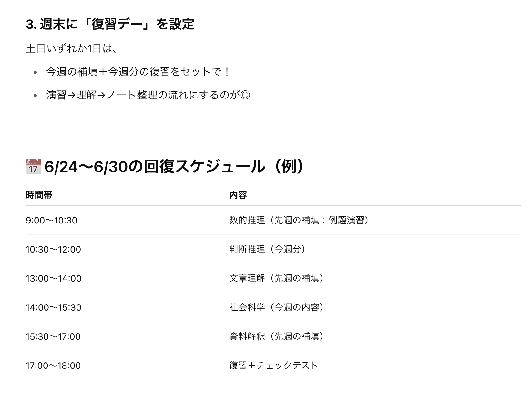Click the 時間帯 column header
The height and width of the screenshot is (414, 532).
coord(39,195)
